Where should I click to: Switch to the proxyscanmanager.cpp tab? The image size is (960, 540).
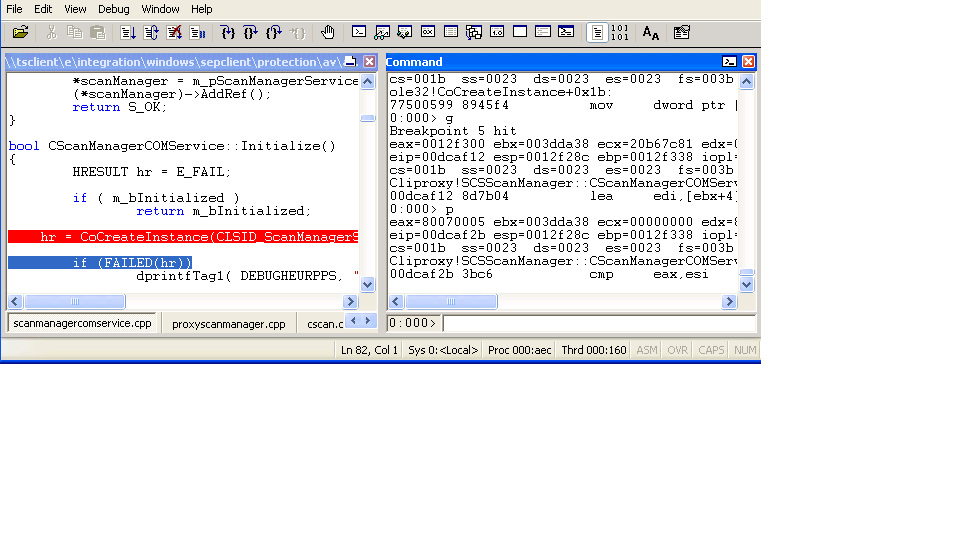coord(228,324)
